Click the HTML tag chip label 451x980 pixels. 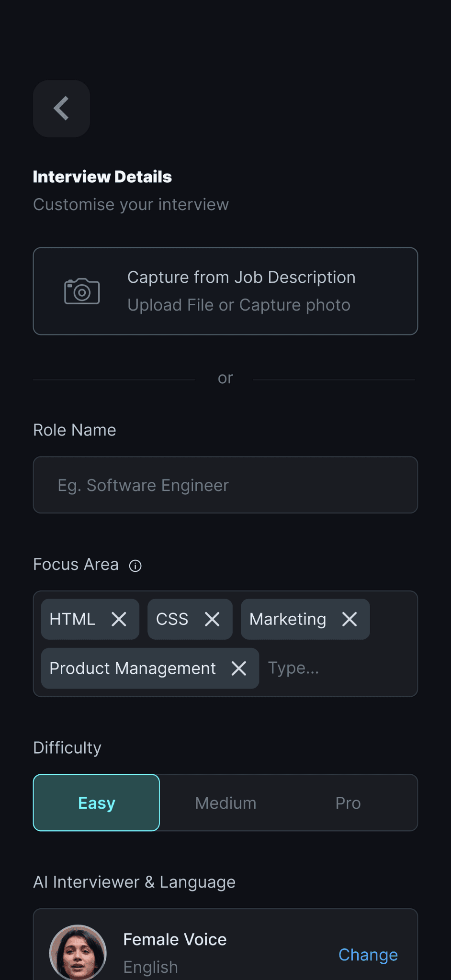[72, 619]
